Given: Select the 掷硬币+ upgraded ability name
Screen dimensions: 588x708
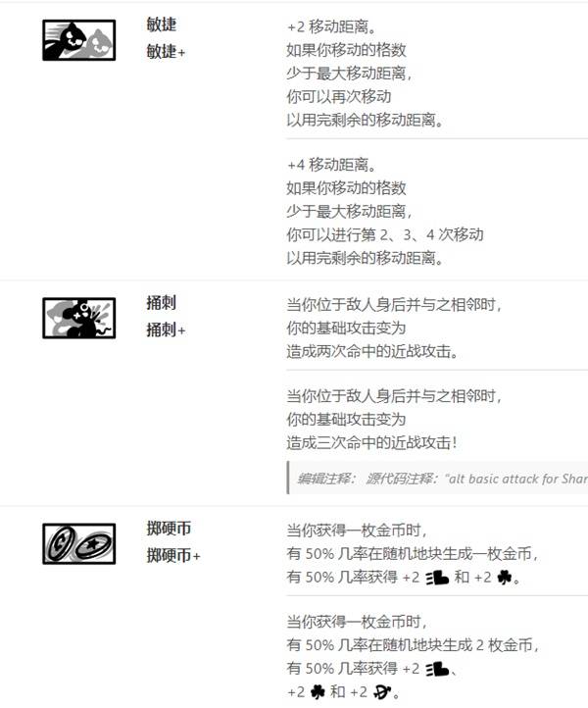Looking at the screenshot, I should (x=173, y=555).
